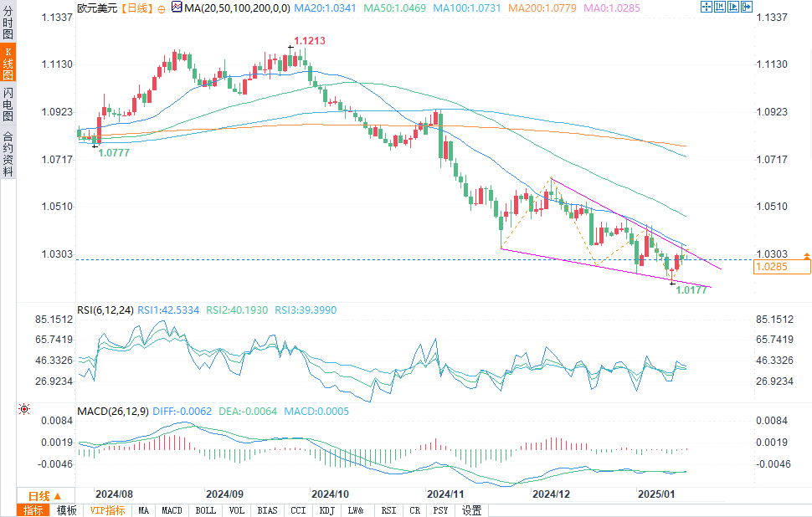Click the jump-to-chart-start icon

(x=720, y=7)
